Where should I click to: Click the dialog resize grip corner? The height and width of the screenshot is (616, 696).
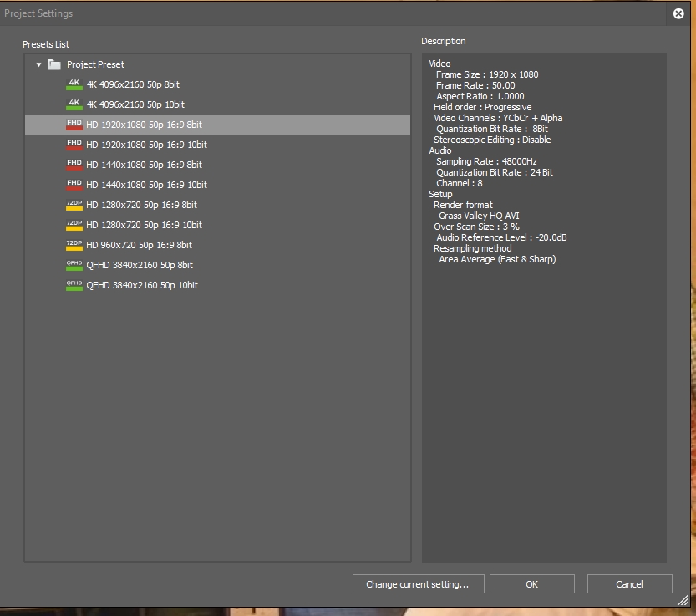(x=683, y=600)
